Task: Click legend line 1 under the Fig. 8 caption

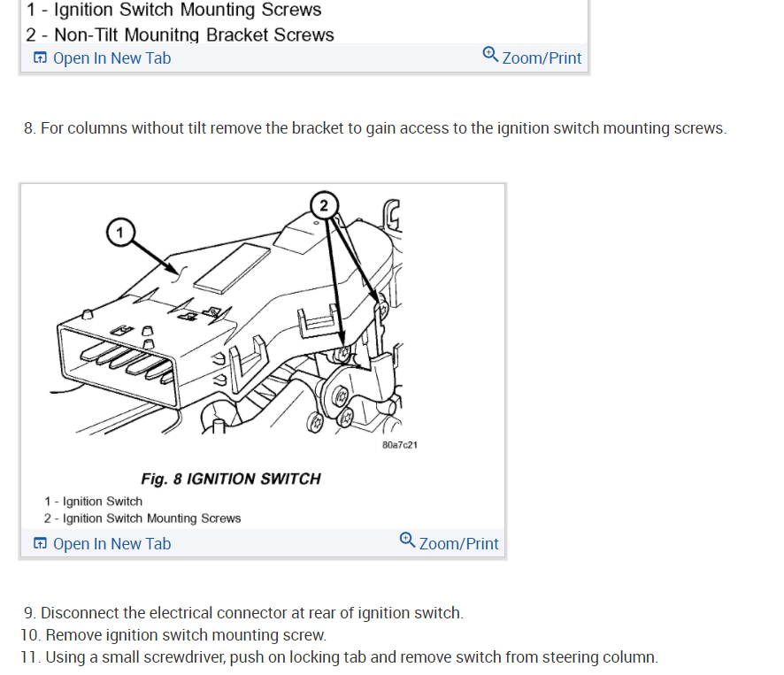Action: 94,501
